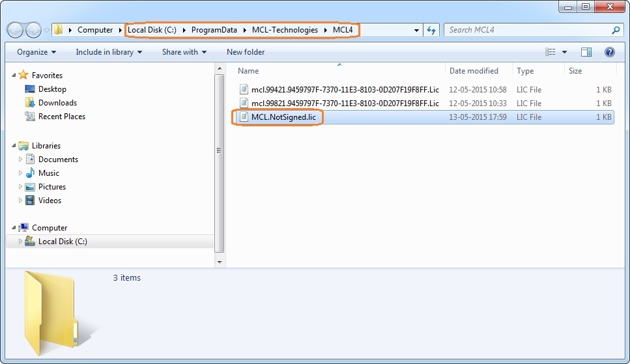Viewport: 630px width, 364px height.
Task: Select file mcl.99821 license file
Action: [345, 104]
